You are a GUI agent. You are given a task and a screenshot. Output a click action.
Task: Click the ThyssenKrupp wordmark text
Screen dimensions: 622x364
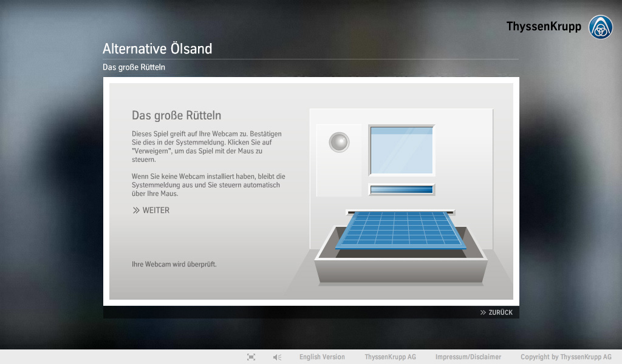544,27
